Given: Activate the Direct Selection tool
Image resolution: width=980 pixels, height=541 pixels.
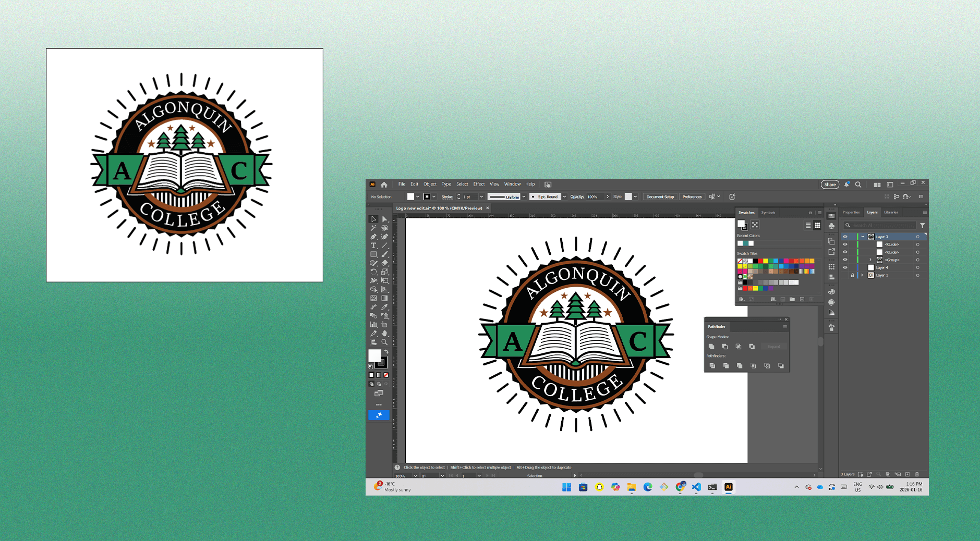Looking at the screenshot, I should pyautogui.click(x=384, y=219).
